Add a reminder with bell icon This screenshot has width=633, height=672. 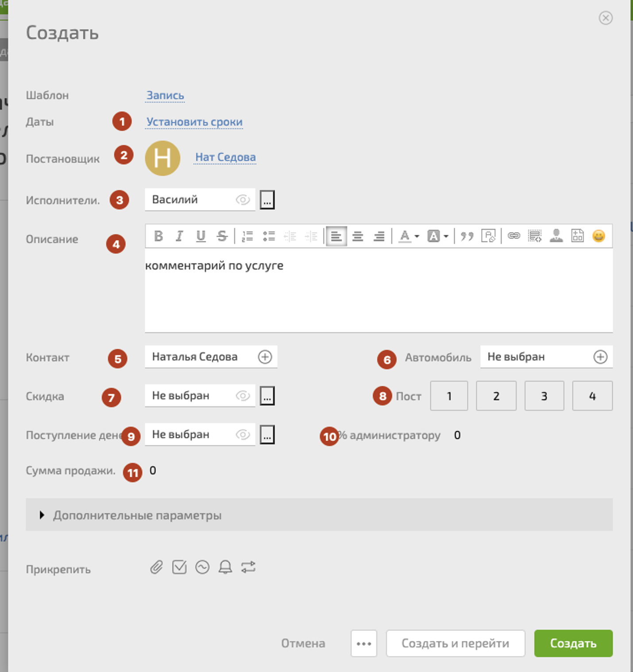(x=225, y=567)
